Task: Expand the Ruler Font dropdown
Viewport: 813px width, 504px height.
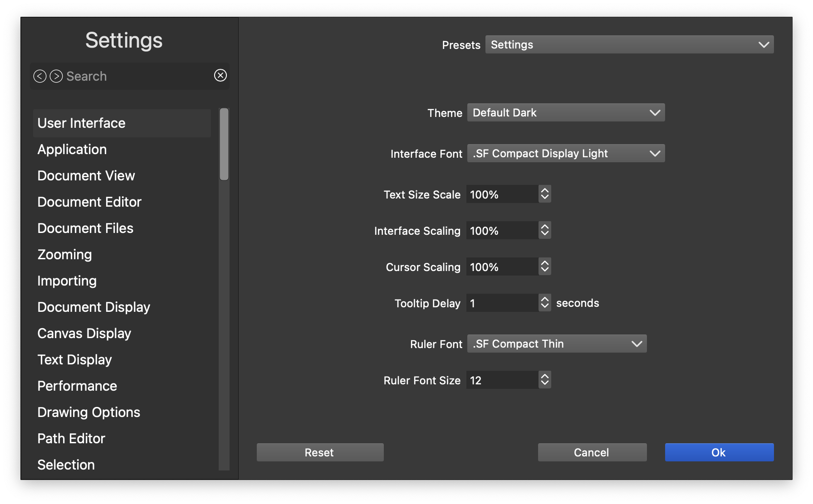Action: [557, 344]
